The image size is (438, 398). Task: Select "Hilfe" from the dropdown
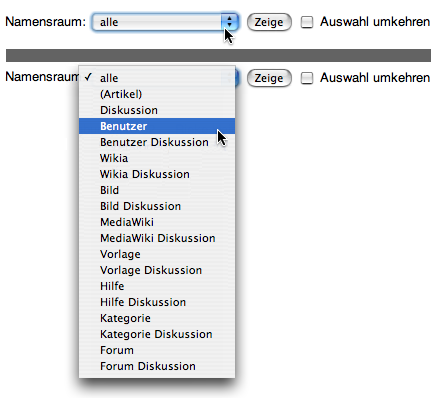pos(157,286)
